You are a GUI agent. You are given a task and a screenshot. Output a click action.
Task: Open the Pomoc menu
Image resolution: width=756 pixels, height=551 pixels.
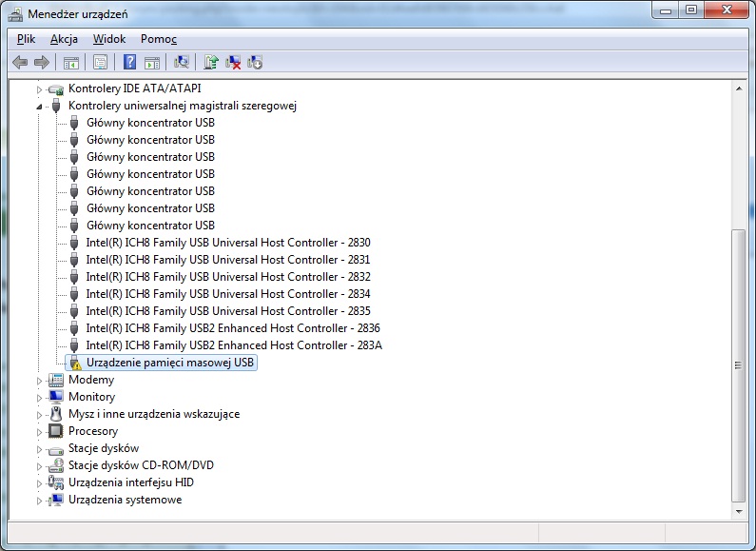(x=159, y=39)
